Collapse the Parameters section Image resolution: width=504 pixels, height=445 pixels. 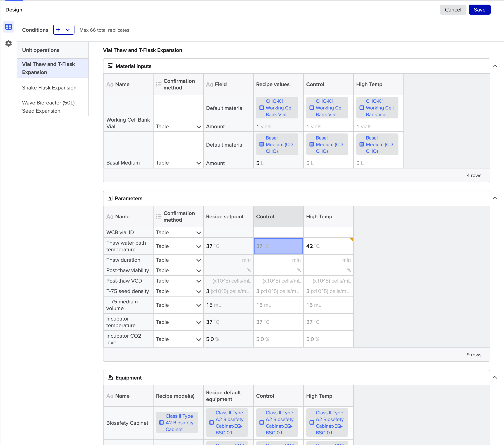[495, 198]
